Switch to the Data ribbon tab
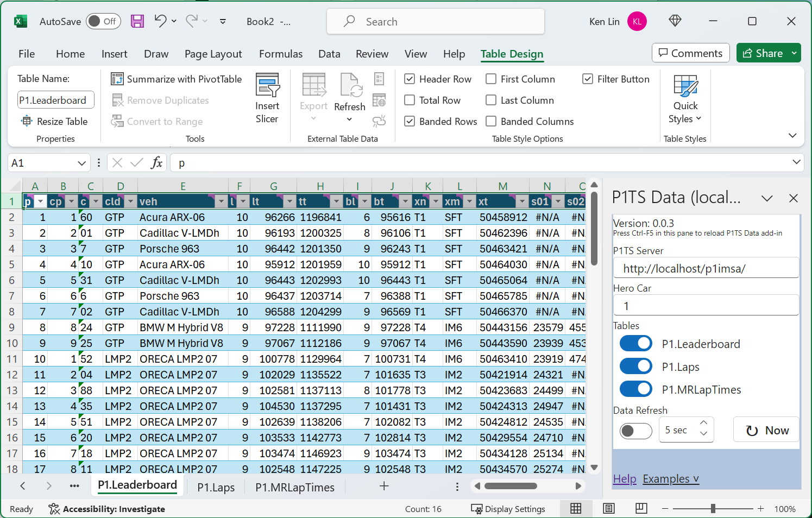The height and width of the screenshot is (518, 812). [329, 54]
